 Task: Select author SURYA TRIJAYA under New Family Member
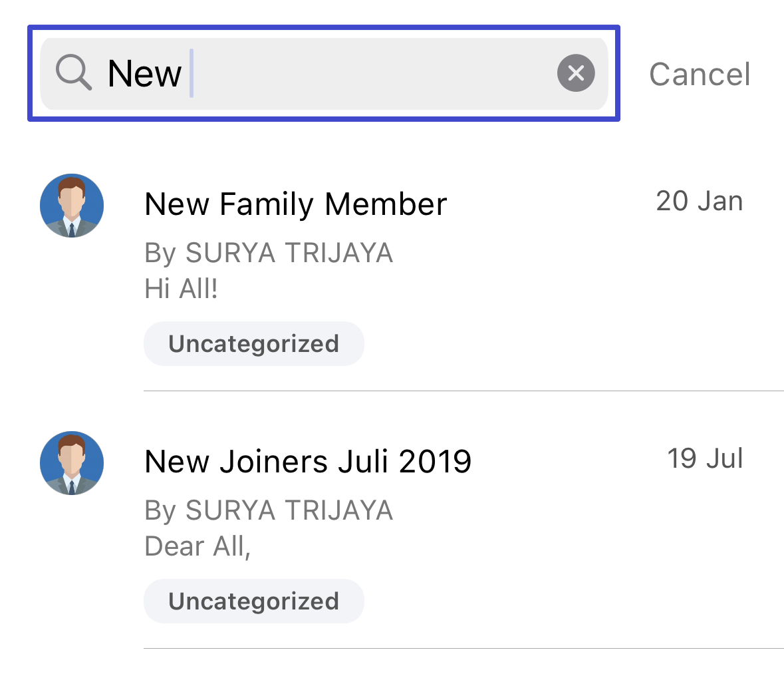tap(289, 253)
